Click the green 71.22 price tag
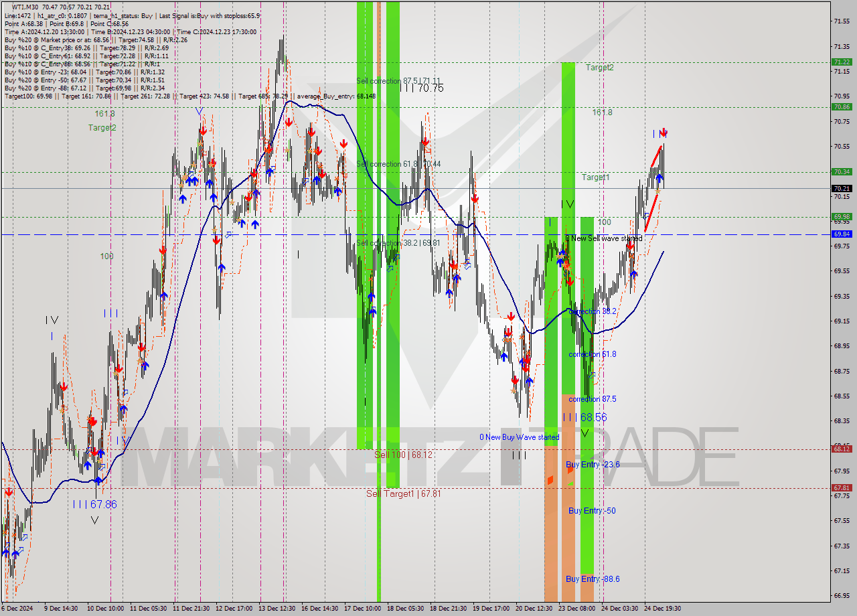 coord(842,62)
